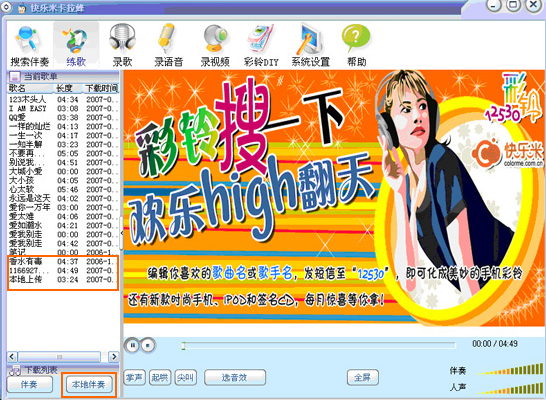Adjust the 人声 vocal volume bar
The image size is (546, 400).
[x=510, y=389]
